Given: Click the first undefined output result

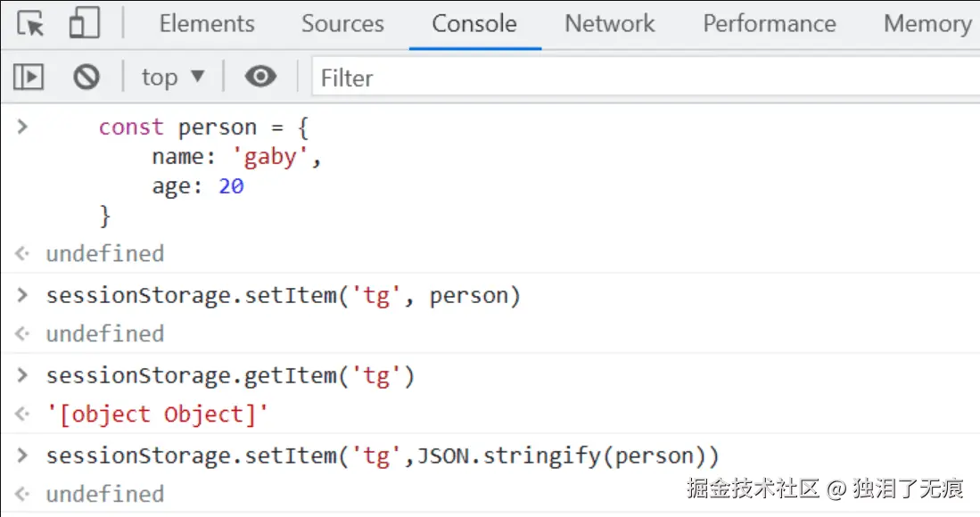Looking at the screenshot, I should (x=105, y=254).
